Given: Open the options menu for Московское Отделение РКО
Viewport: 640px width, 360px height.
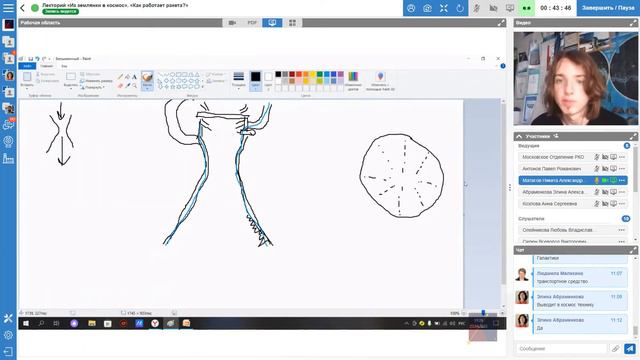Looking at the screenshot, I should point(622,157).
